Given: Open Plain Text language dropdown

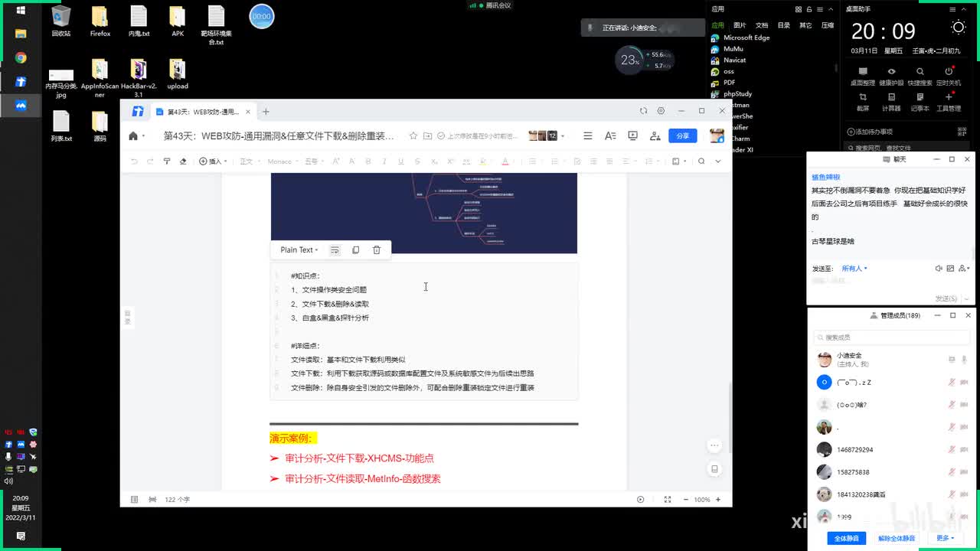Looking at the screenshot, I should [299, 249].
